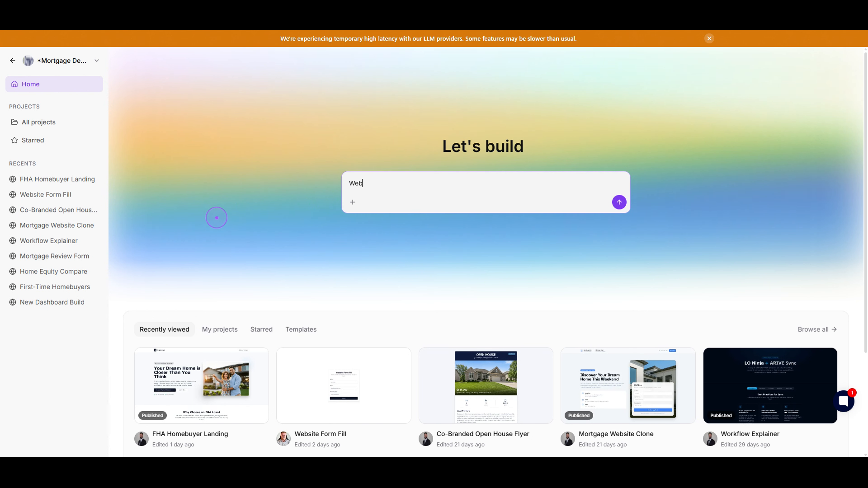Click the Mortgage Website Clone card title
Screen dimensions: 868x488
click(x=616, y=434)
